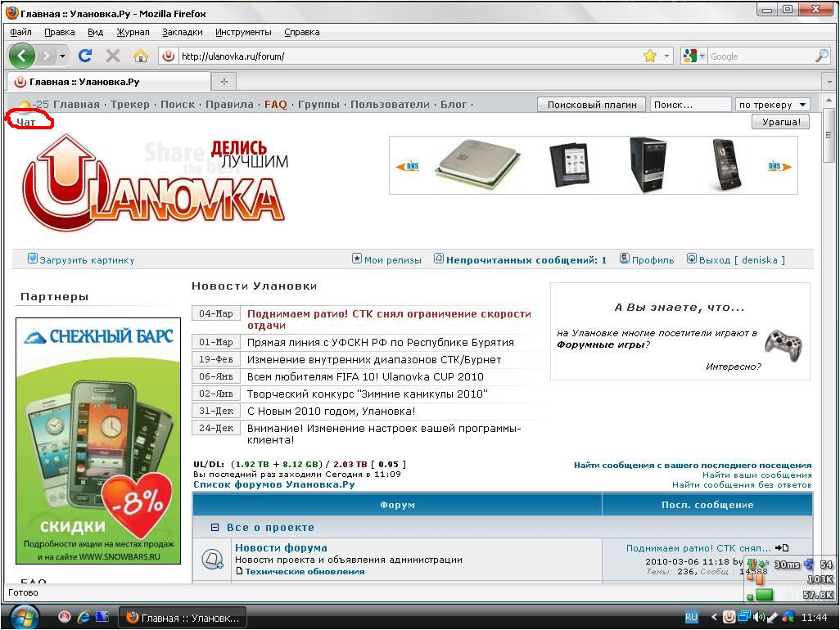This screenshot has width=840, height=630.
Task: Open 'Найти ваши сообщения' link
Action: coord(756,475)
